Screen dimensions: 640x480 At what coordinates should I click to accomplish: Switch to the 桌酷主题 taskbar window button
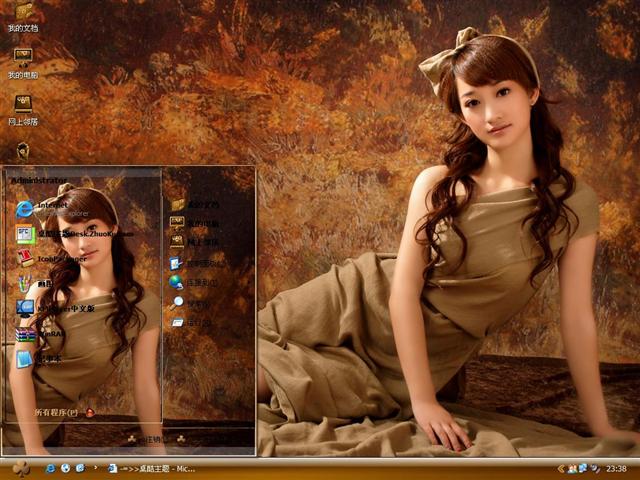pos(155,468)
